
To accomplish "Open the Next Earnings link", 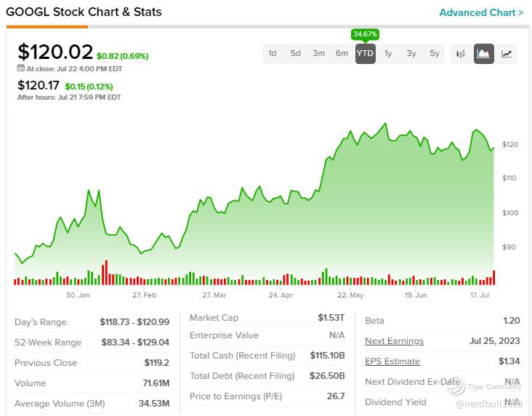I will pyautogui.click(x=394, y=341).
